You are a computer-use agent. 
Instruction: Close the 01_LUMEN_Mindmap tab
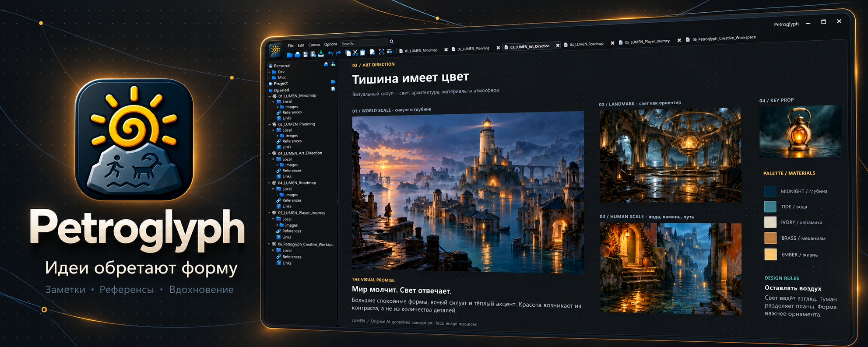446,49
